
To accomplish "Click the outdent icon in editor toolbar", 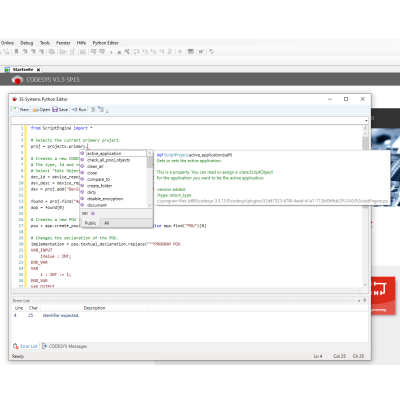I will pyautogui.click(x=101, y=109).
